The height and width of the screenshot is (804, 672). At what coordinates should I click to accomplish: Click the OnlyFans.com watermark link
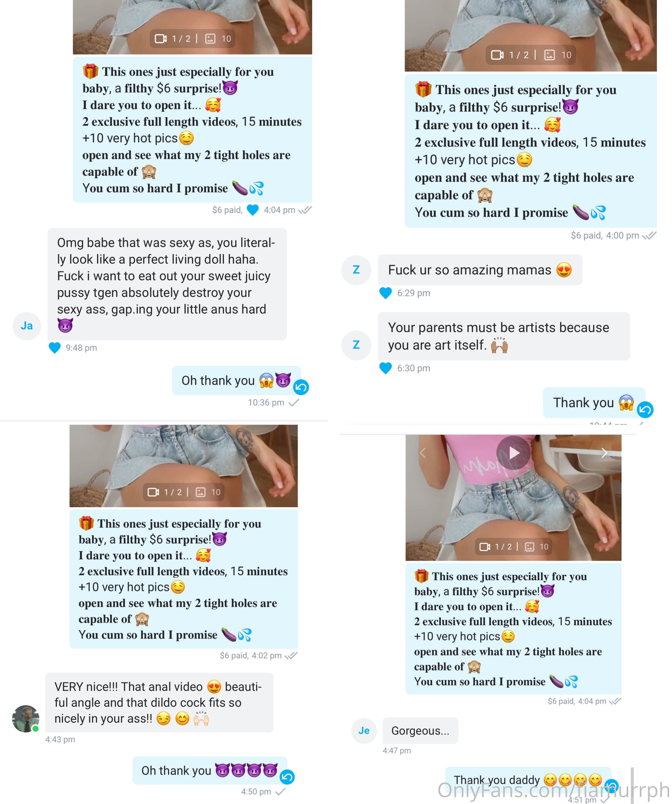553,790
